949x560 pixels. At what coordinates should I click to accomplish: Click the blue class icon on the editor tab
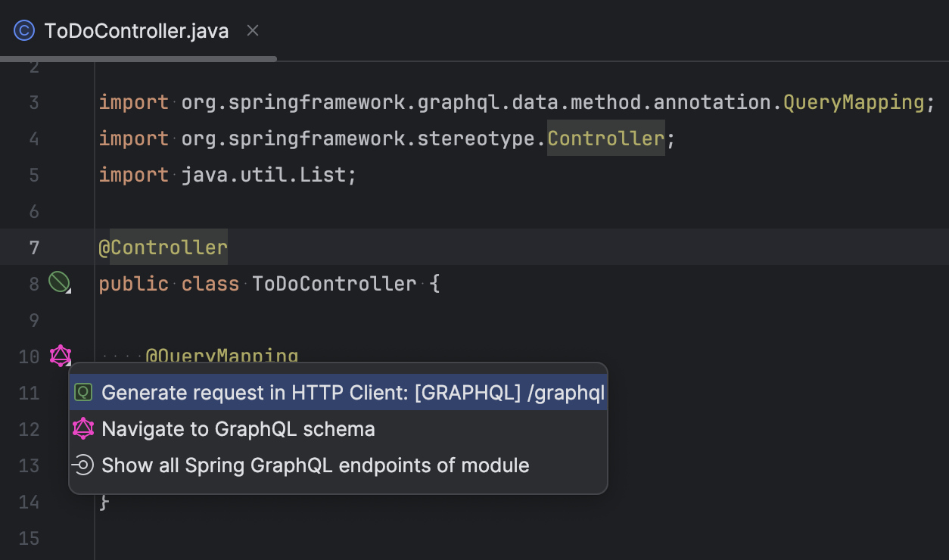click(x=23, y=30)
